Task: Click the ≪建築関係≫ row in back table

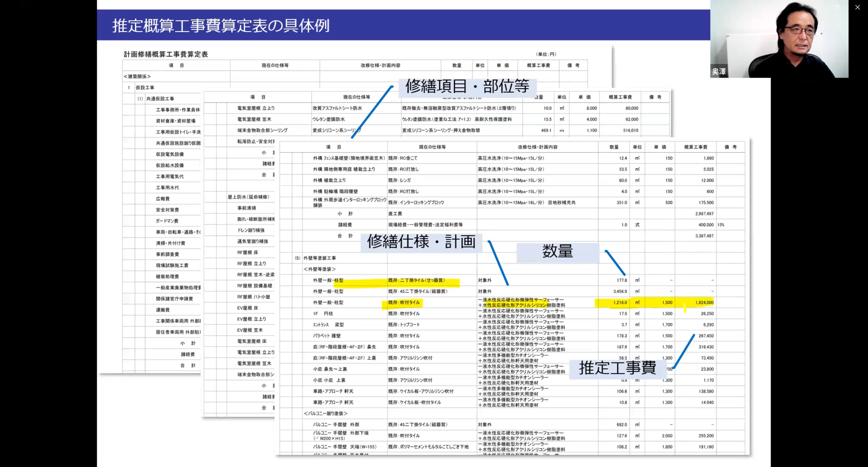Action: tap(137, 76)
